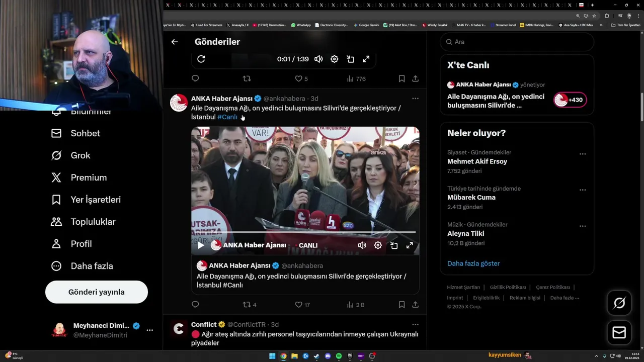Open Profil in the sidebar
The image size is (644, 362).
[x=71, y=244]
